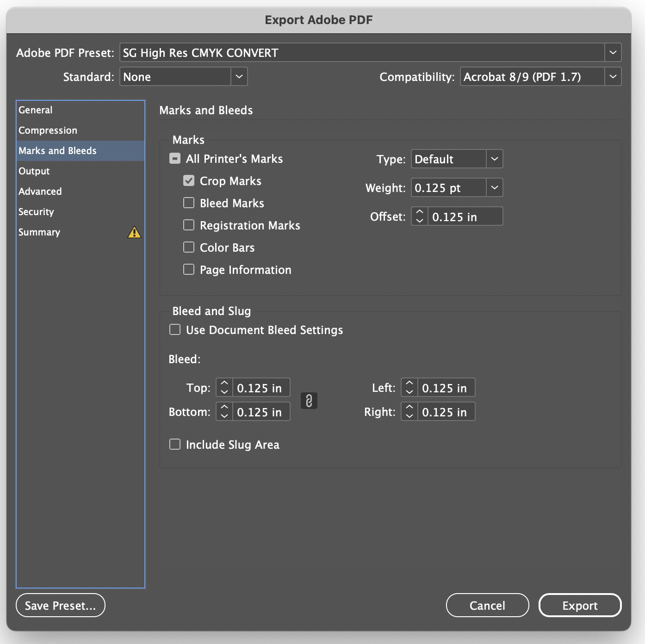Click the Right bleed stepper arrows
645x644 pixels.
click(x=409, y=412)
